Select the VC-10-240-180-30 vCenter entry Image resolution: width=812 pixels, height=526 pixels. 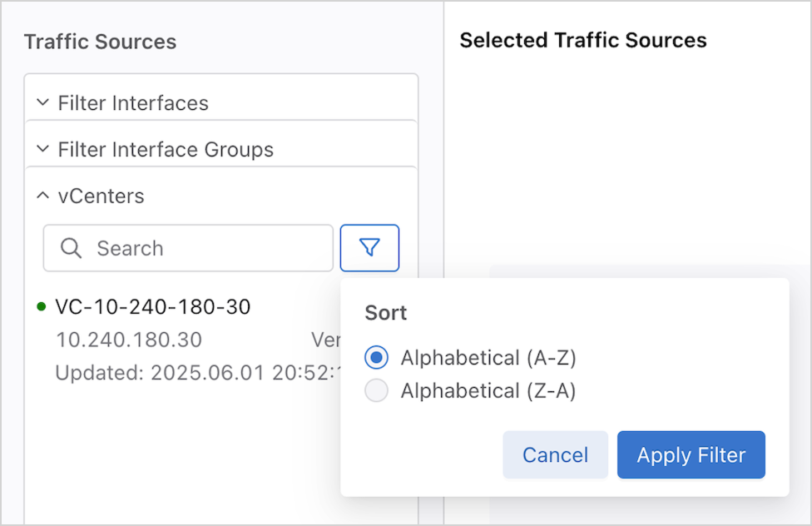(153, 307)
